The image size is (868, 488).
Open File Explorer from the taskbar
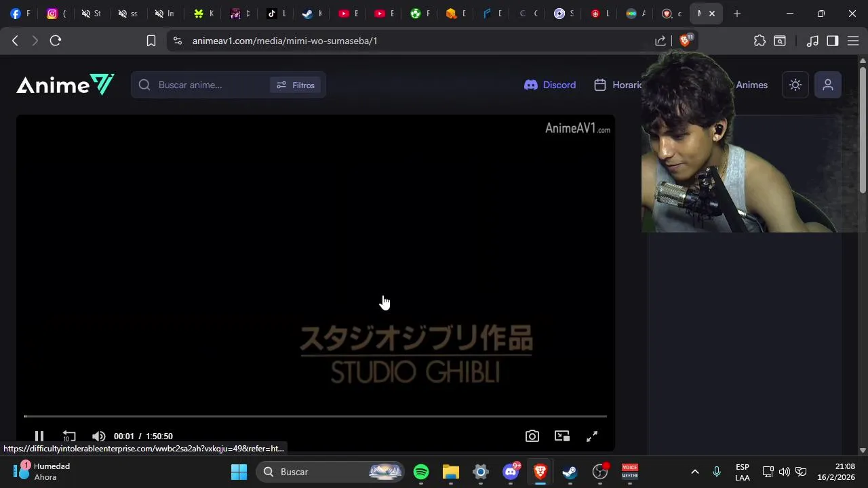pyautogui.click(x=451, y=472)
